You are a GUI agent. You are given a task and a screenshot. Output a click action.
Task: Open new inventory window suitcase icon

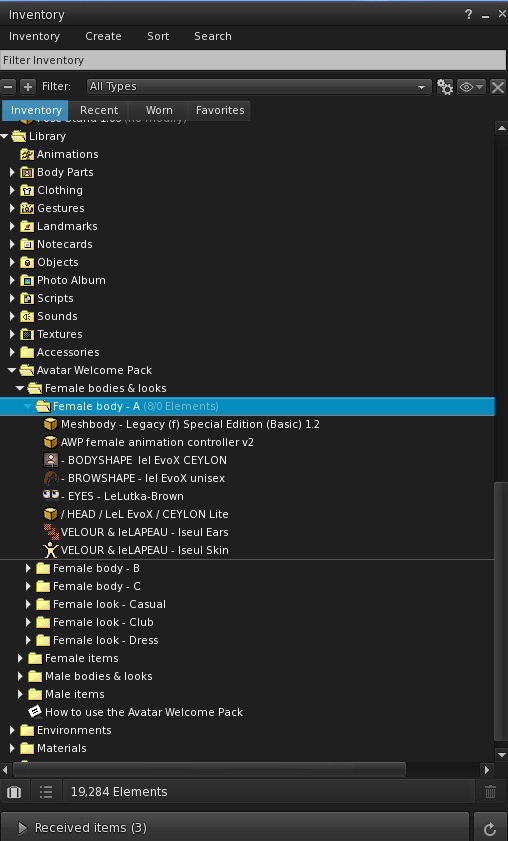click(14, 792)
